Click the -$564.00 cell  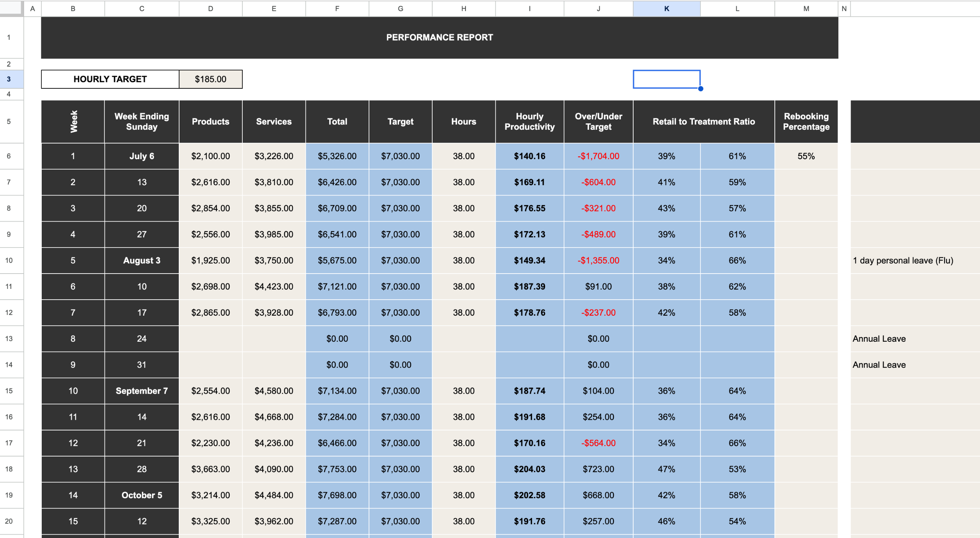click(x=598, y=443)
